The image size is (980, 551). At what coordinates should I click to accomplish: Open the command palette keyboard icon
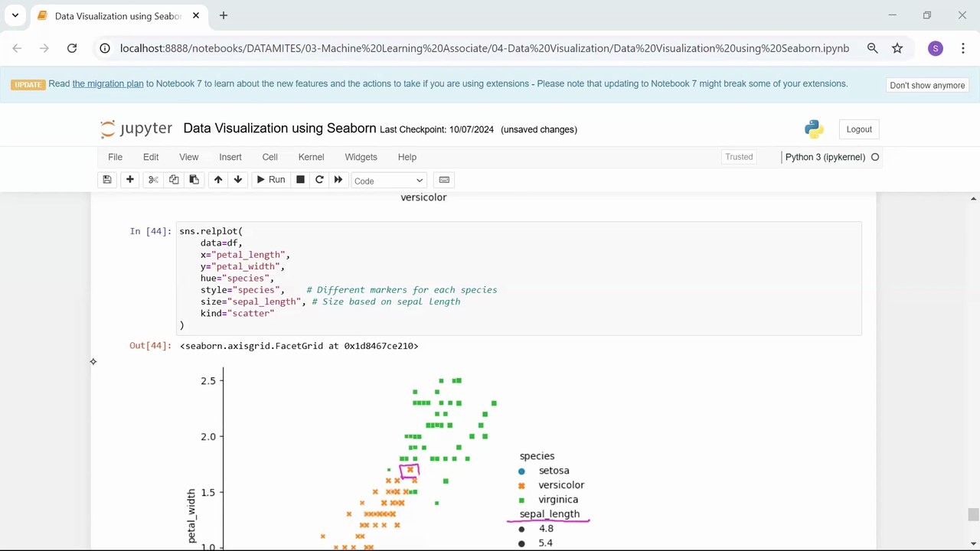tap(444, 180)
